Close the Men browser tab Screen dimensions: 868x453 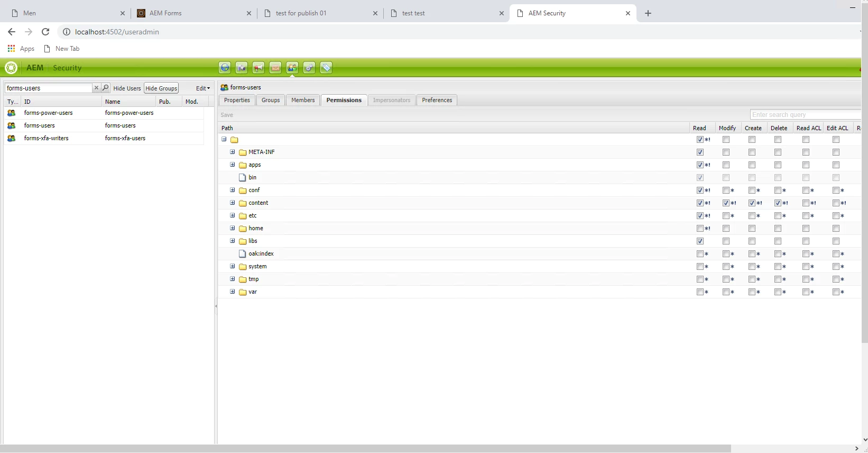tap(123, 13)
